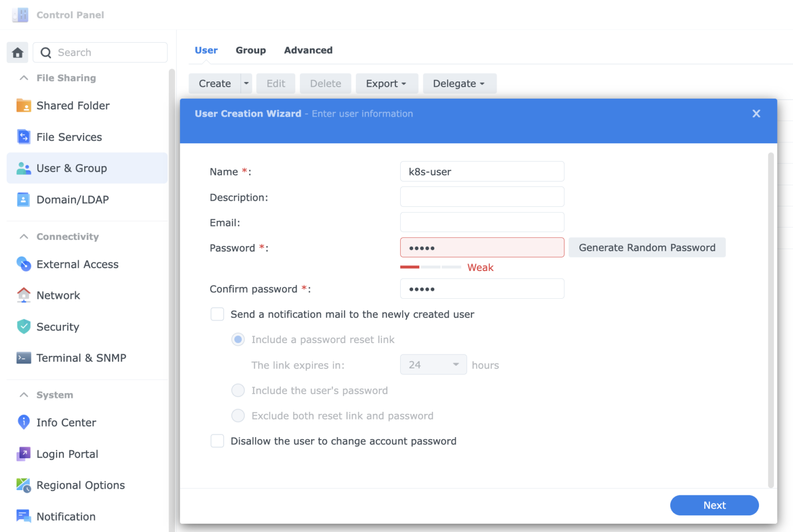Open External Access settings
The width and height of the screenshot is (793, 532).
[x=77, y=264]
